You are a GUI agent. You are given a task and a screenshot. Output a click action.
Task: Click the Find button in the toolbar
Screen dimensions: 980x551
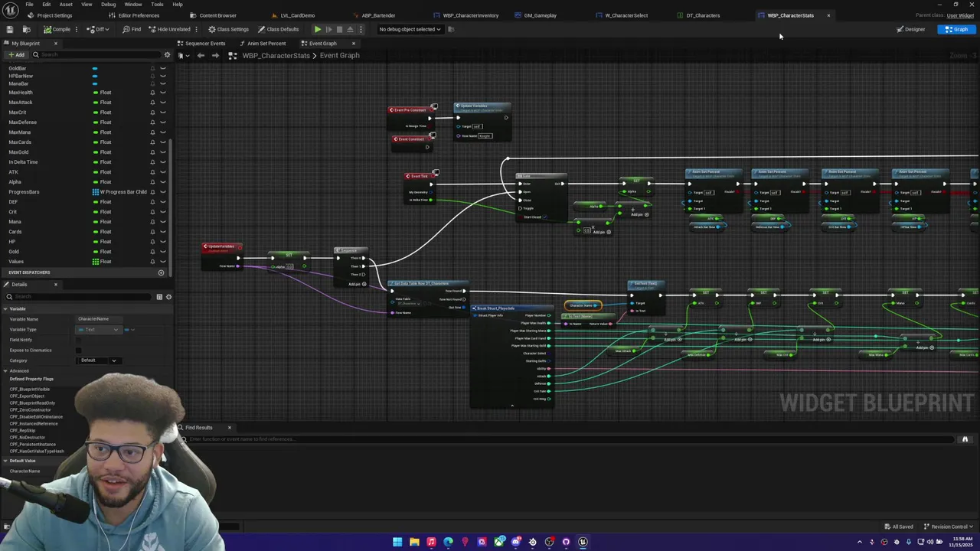132,29
